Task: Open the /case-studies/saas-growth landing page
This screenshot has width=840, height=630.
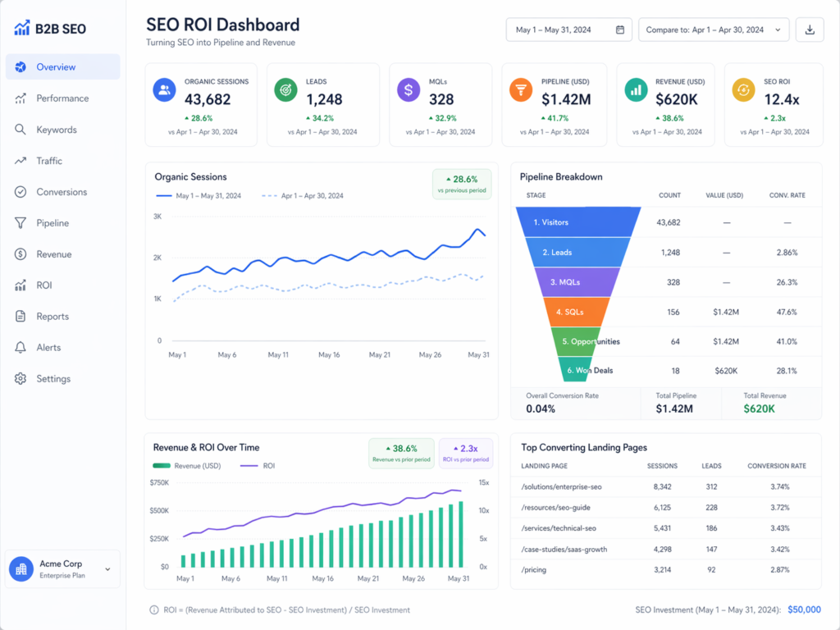Action: [564, 549]
